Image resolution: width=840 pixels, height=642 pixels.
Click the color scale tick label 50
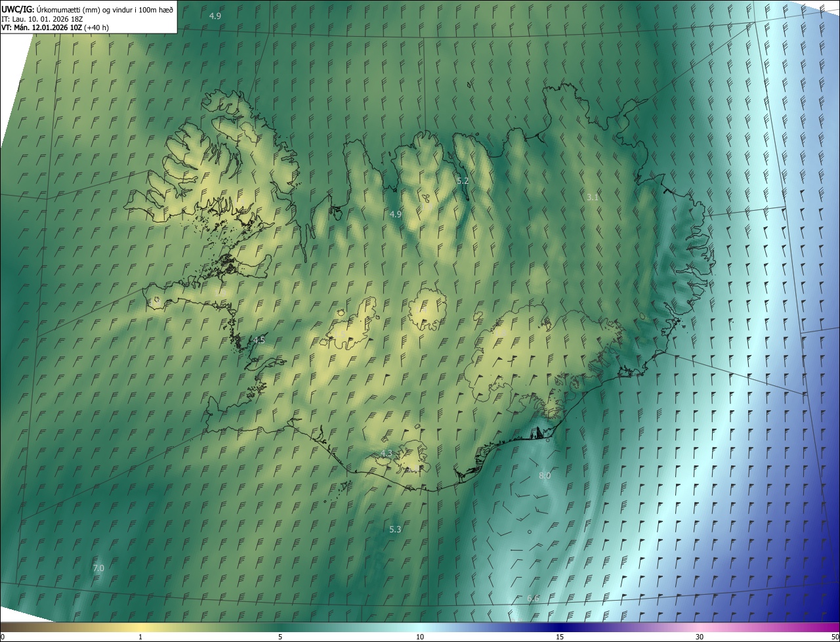pyautogui.click(x=835, y=637)
